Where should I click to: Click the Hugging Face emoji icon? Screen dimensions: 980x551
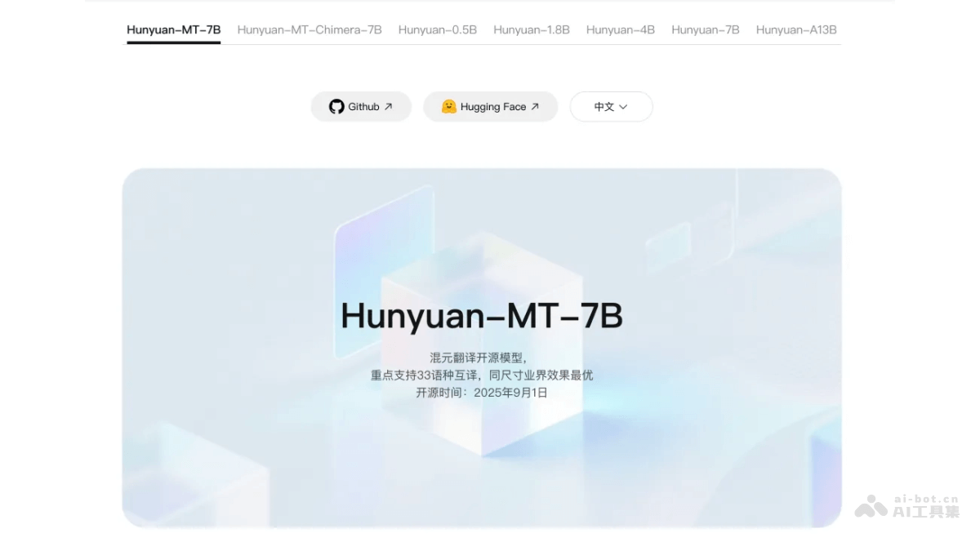click(448, 107)
